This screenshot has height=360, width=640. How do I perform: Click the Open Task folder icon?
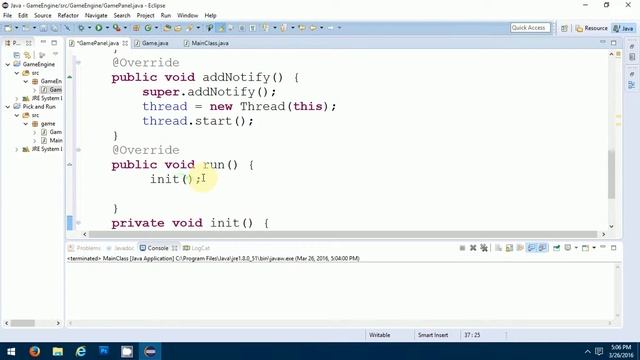coord(178,28)
